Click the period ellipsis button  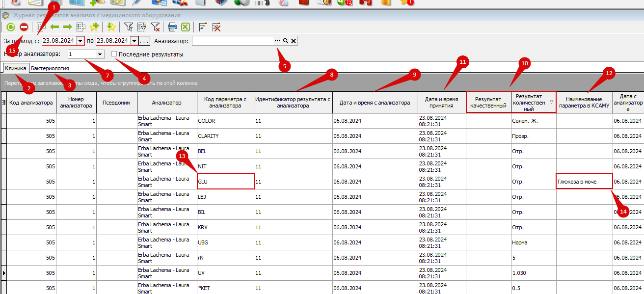(x=144, y=41)
